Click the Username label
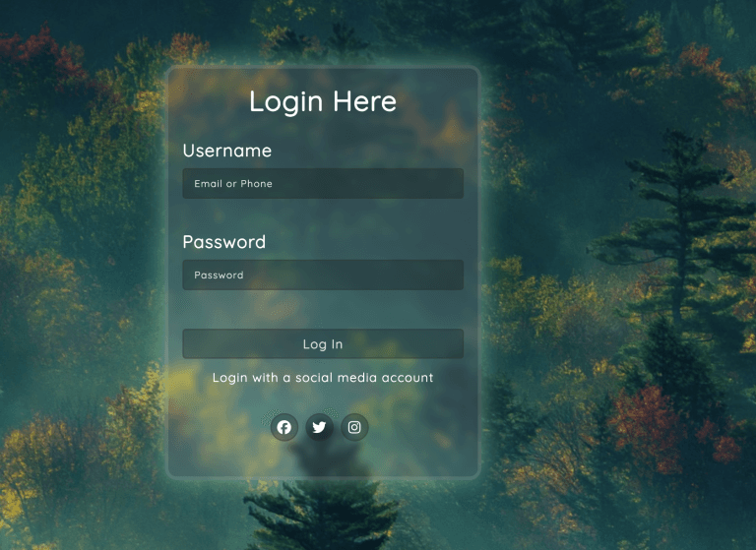The width and height of the screenshot is (756, 550). (227, 151)
